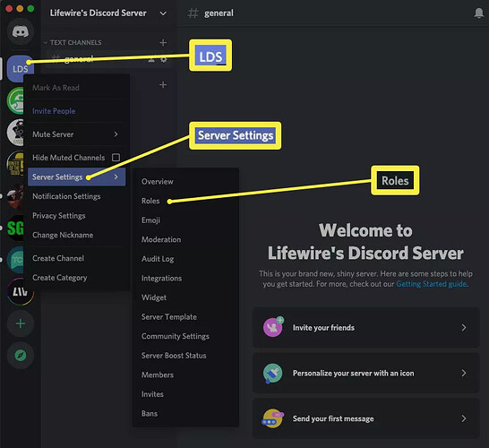This screenshot has width=489, height=448.
Task: Expand the Lifewire's Discord Server dropdown
Action: coord(163,13)
